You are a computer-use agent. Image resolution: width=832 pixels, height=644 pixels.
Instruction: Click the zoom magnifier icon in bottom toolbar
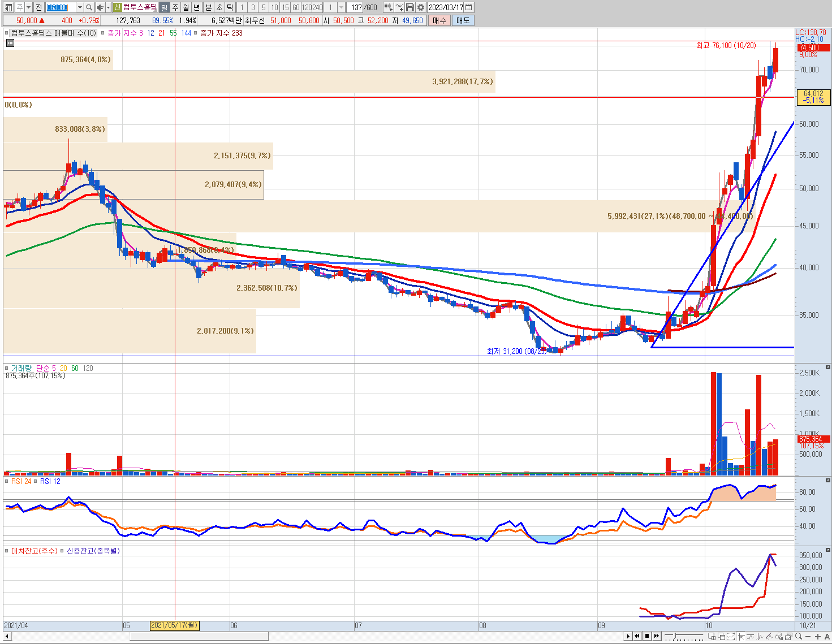[x=799, y=637]
